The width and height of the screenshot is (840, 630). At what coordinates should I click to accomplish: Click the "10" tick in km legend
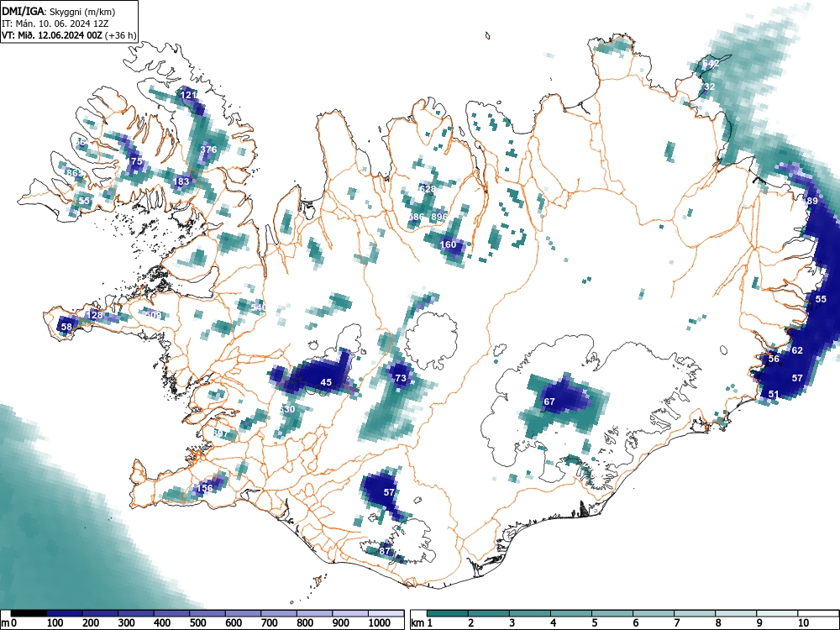(804, 623)
